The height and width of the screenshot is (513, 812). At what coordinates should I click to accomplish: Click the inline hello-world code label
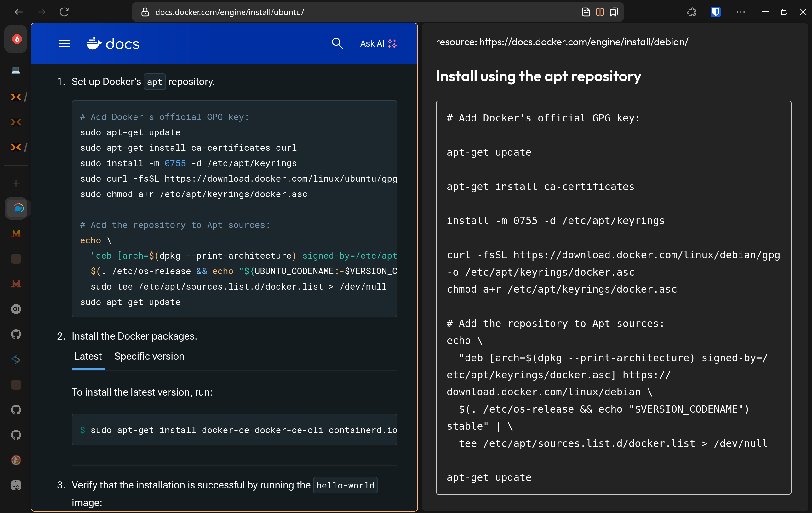pyautogui.click(x=345, y=485)
